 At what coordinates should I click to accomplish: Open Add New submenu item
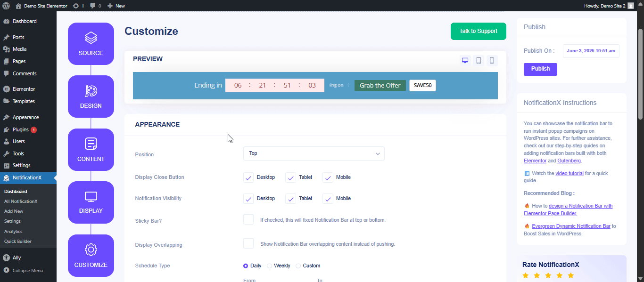(14, 211)
